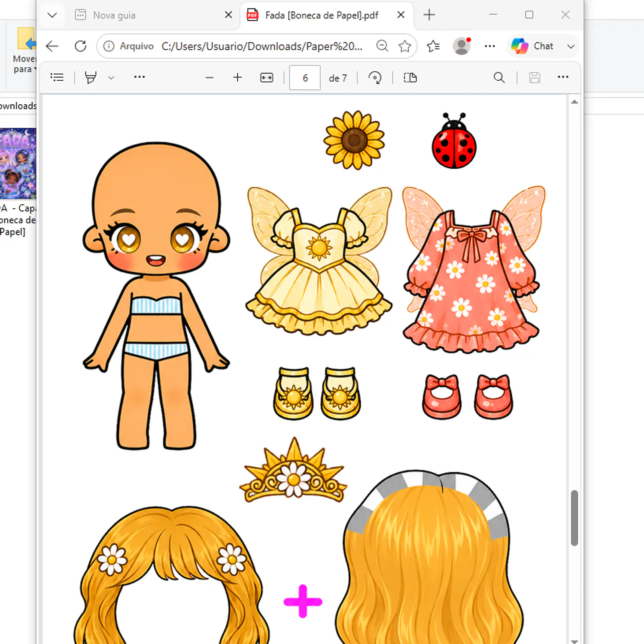Search within the PDF document
The height and width of the screenshot is (644, 644).
click(499, 78)
